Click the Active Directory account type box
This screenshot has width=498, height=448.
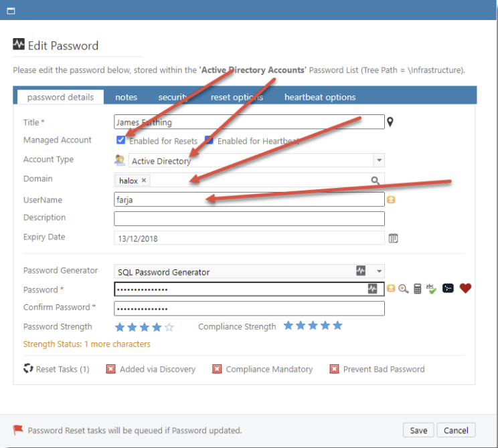pyautogui.click(x=256, y=160)
